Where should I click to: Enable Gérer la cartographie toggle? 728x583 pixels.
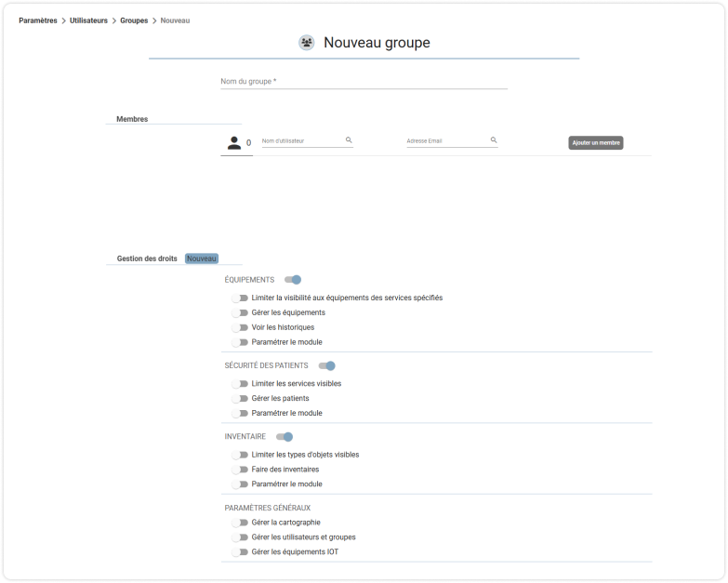pos(240,523)
